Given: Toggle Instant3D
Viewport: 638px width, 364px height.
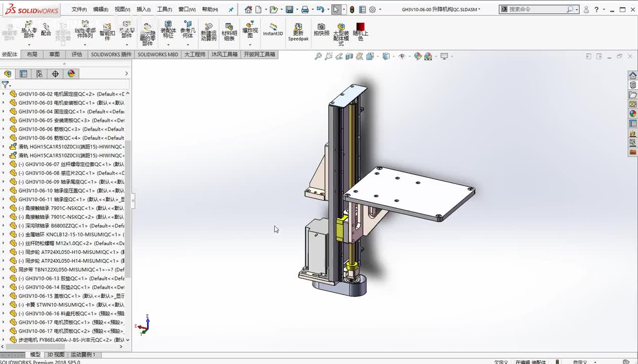Looking at the screenshot, I should (273, 29).
